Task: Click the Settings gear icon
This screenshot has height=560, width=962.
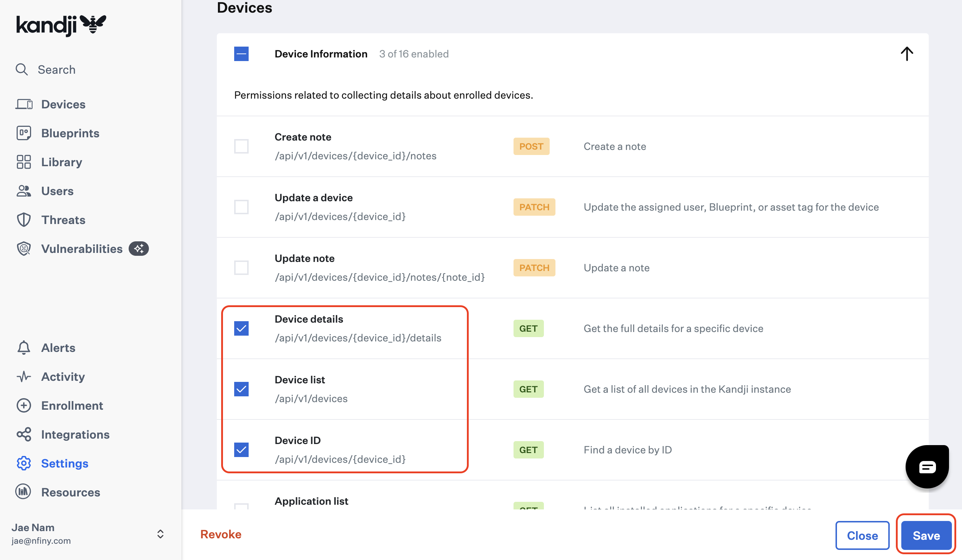Action: [23, 464]
